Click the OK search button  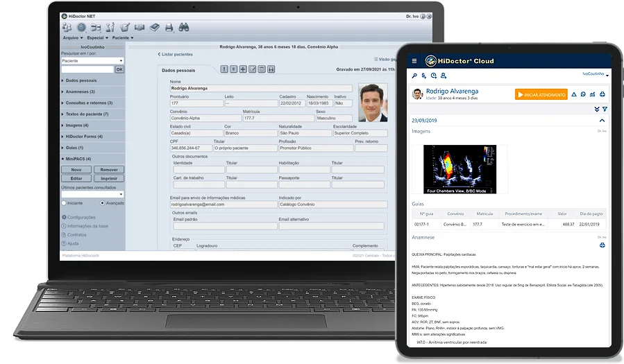click(x=119, y=69)
